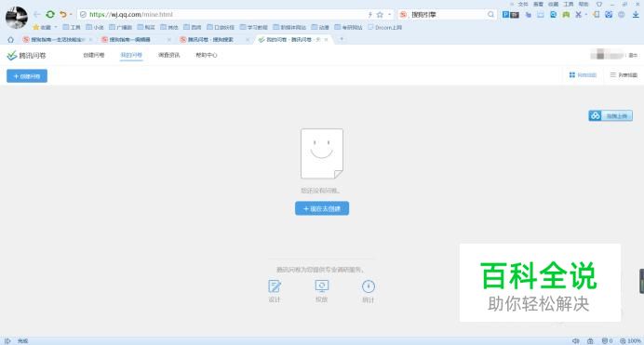Open 调查资讯 navigation item
Viewport: 644px width, 345px height.
(168, 55)
